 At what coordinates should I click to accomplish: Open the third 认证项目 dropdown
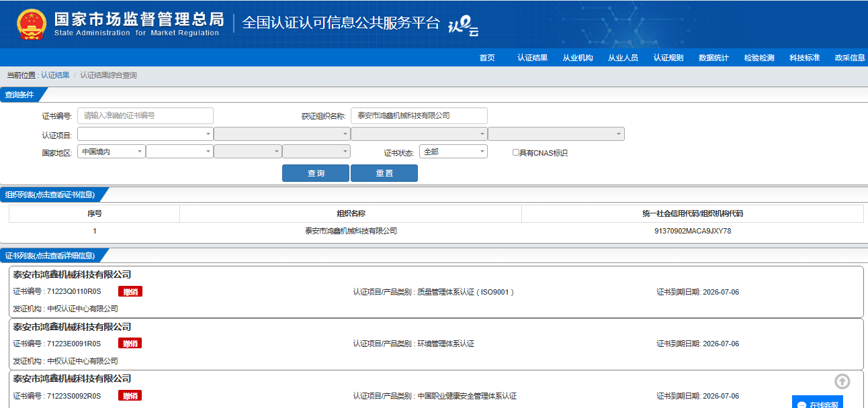[x=419, y=134]
